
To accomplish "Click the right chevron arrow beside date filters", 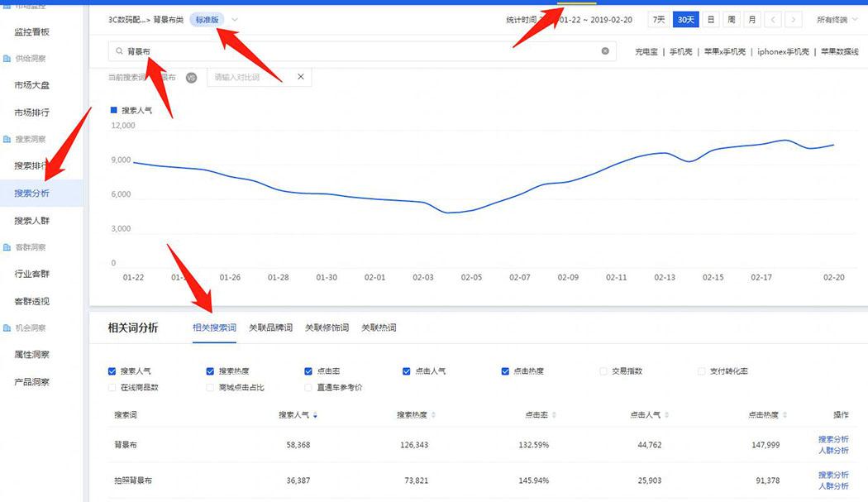I will 791,18.
